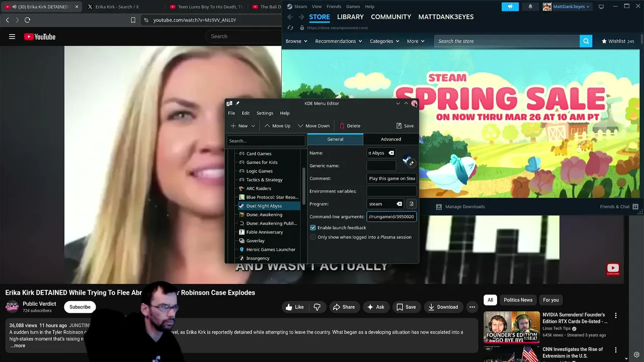Select ARC Raiders in the menu tree
This screenshot has height=362, width=644.
click(259, 189)
